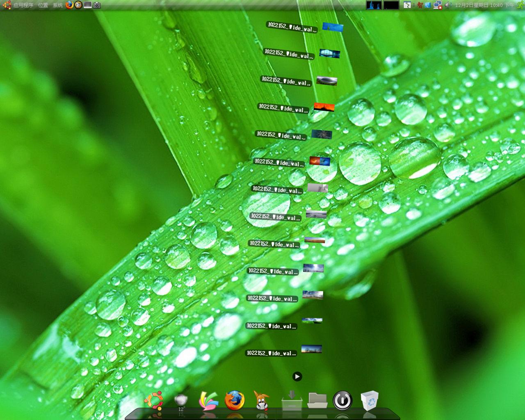Click the window manager switcher tray icon
The width and height of the screenshot is (525, 420).
(x=407, y=5)
